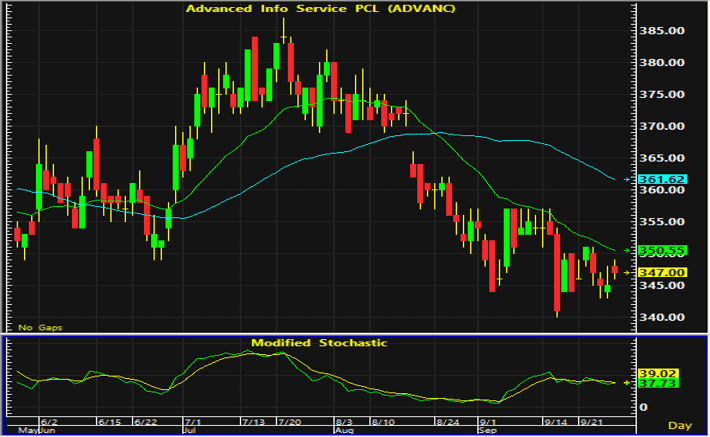Click the 6/2 date marker
This screenshot has width=710, height=437.
point(48,422)
